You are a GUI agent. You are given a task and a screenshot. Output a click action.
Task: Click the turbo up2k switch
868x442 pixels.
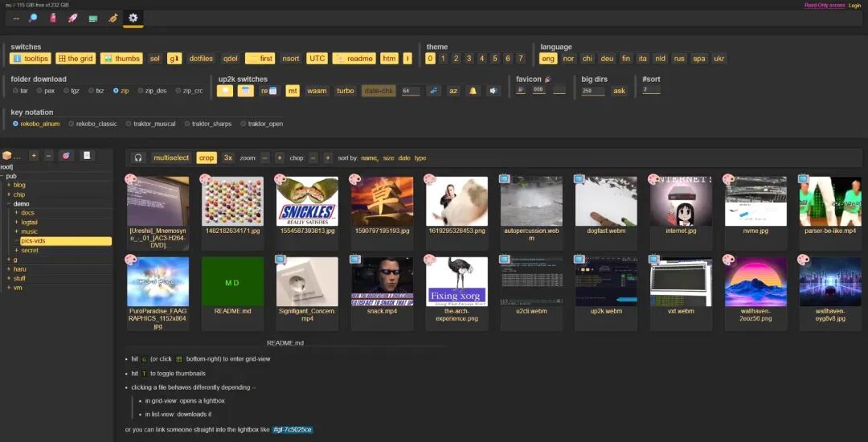point(346,91)
